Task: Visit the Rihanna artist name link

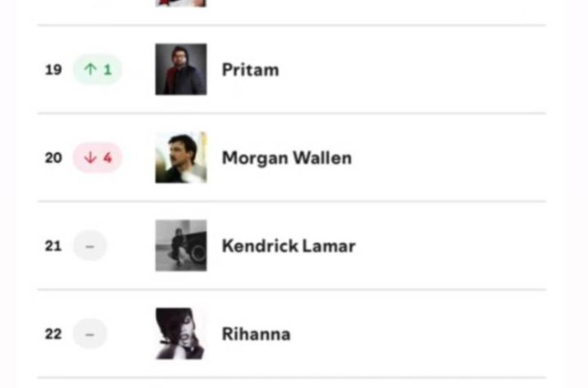Action: 256,334
